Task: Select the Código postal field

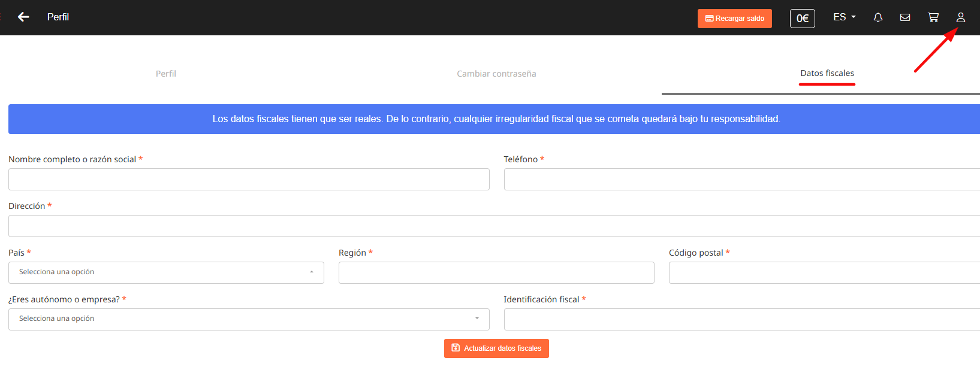Action: (x=824, y=272)
